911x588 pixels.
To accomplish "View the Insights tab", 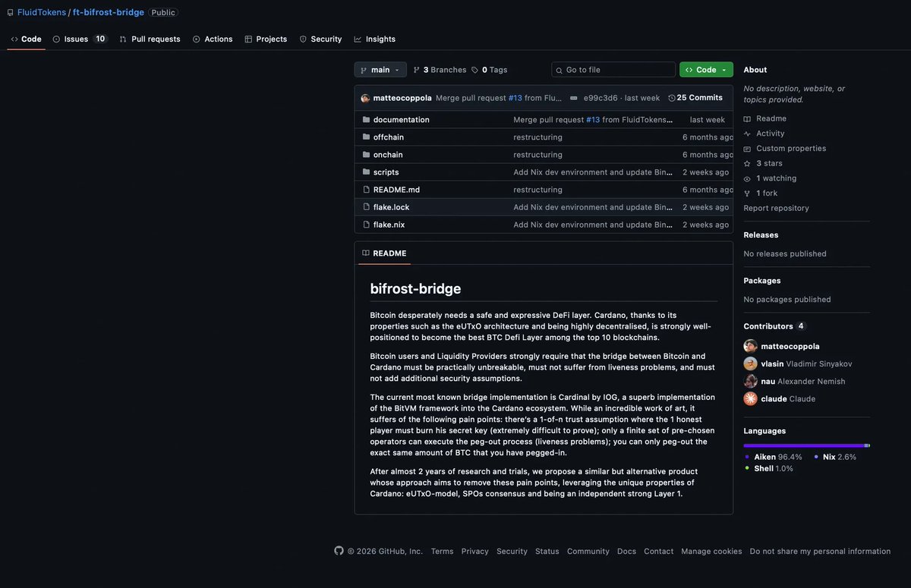I will (x=374, y=39).
